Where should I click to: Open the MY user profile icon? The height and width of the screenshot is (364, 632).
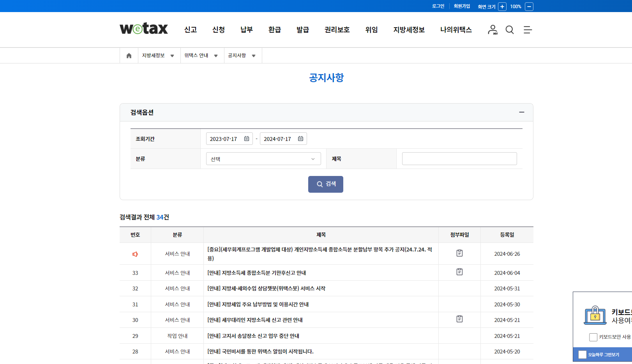point(493,30)
